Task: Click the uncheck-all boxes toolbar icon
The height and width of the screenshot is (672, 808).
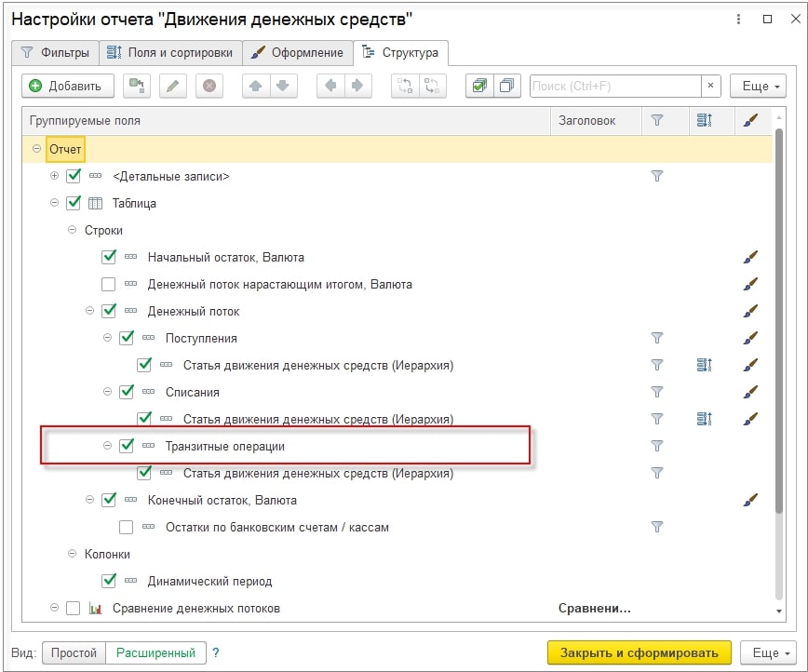Action: coord(507,86)
